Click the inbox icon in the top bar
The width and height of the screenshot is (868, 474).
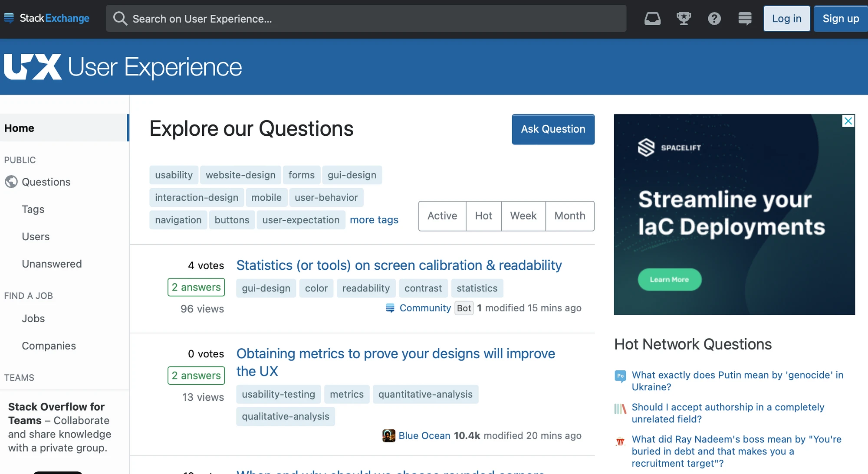point(652,18)
